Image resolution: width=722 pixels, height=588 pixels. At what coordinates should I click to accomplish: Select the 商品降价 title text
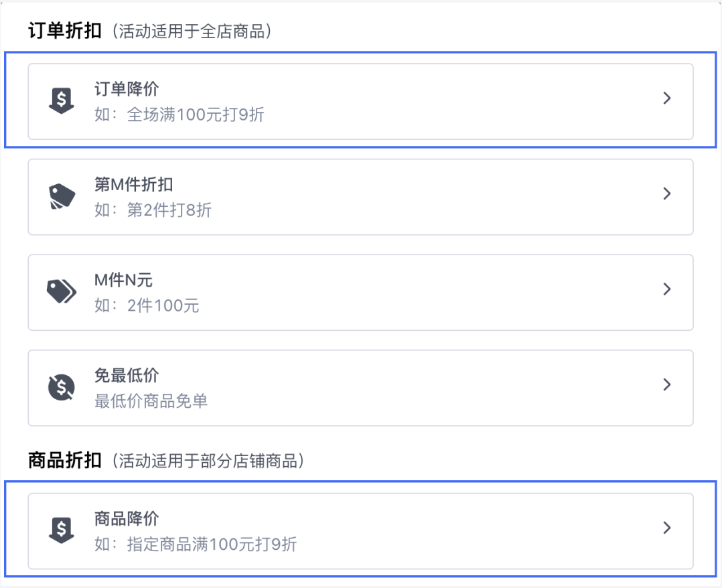point(127,518)
